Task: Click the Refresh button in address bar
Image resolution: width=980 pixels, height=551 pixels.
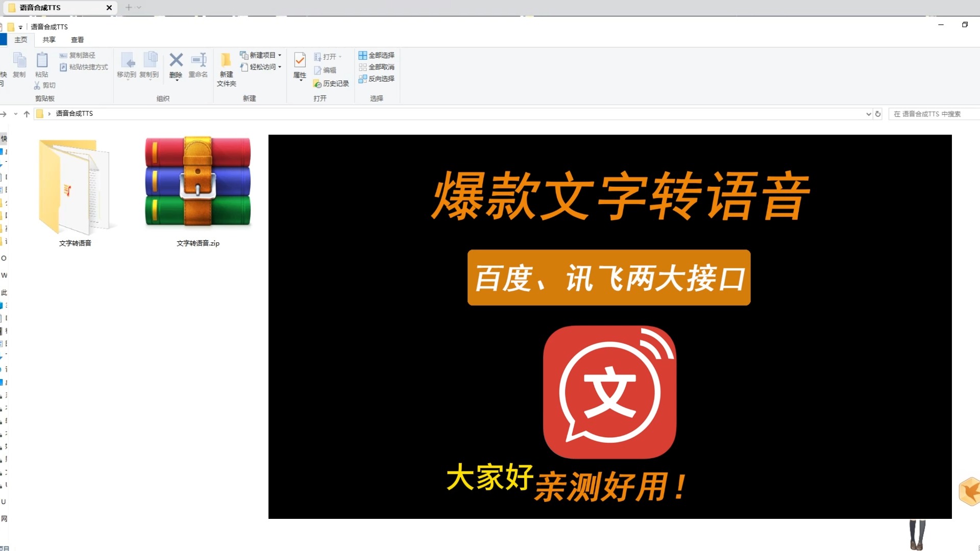Action: pos(878,114)
